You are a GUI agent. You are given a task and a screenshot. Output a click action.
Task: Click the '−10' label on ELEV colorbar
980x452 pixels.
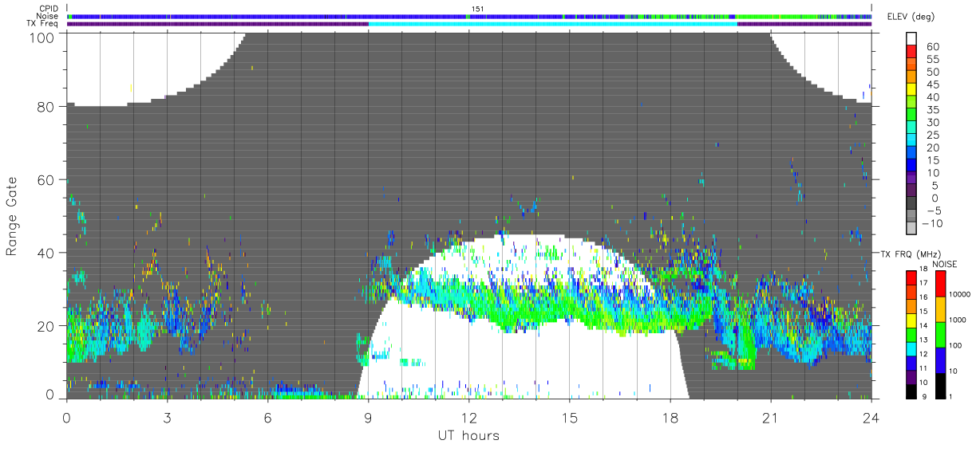click(x=931, y=224)
